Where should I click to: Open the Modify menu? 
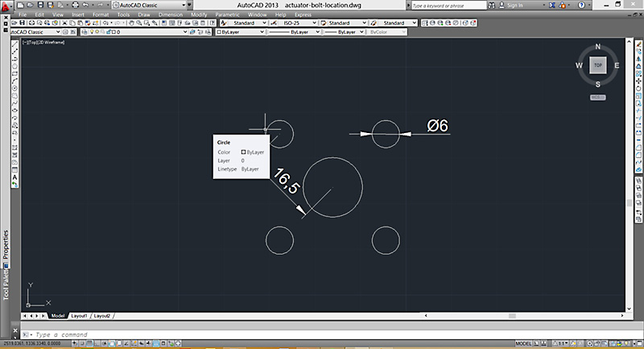[199, 15]
